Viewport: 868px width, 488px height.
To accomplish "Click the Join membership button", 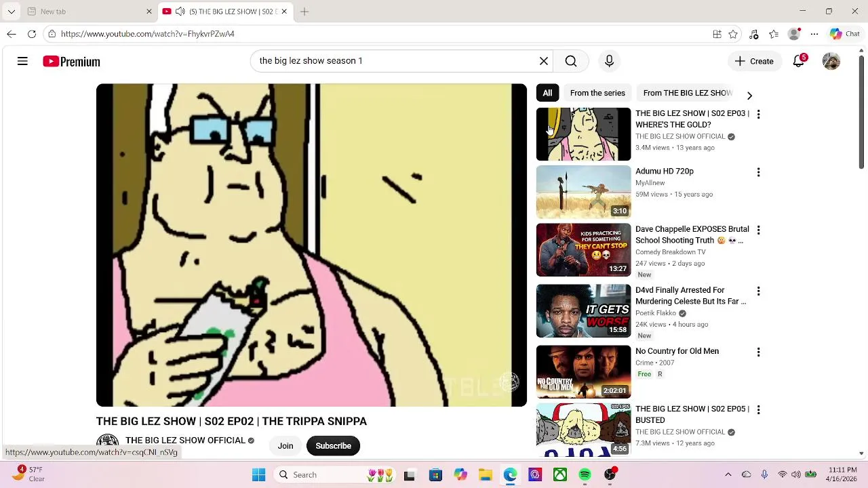I will tap(285, 446).
